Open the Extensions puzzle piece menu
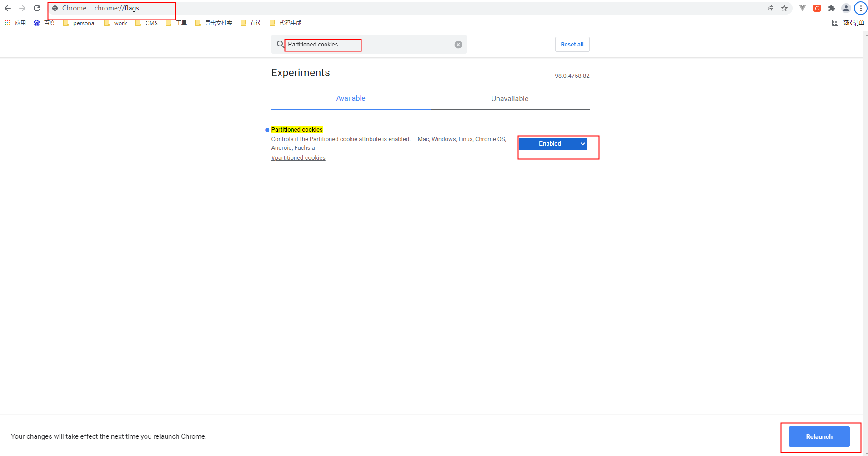The image size is (868, 456). (832, 8)
